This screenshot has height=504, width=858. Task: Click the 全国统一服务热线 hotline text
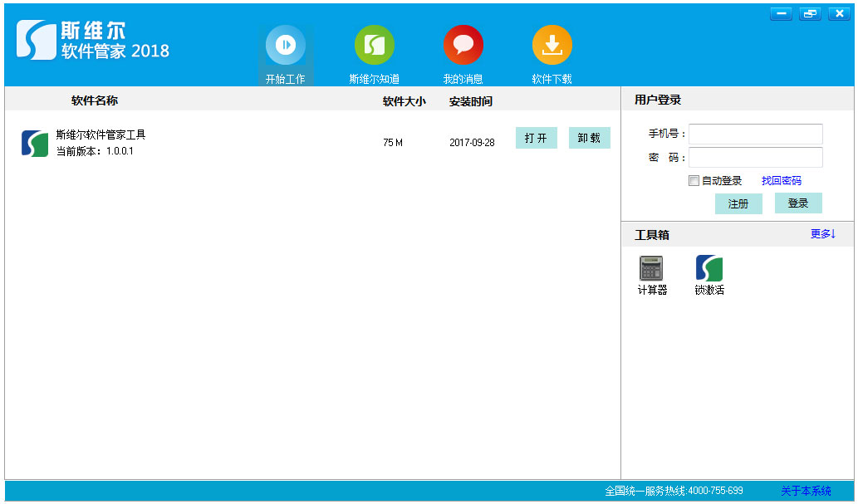674,491
